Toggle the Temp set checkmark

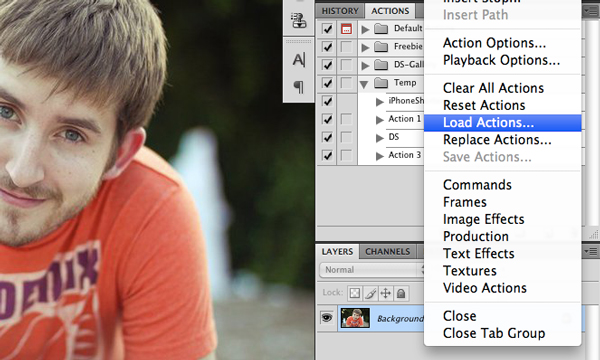click(327, 83)
